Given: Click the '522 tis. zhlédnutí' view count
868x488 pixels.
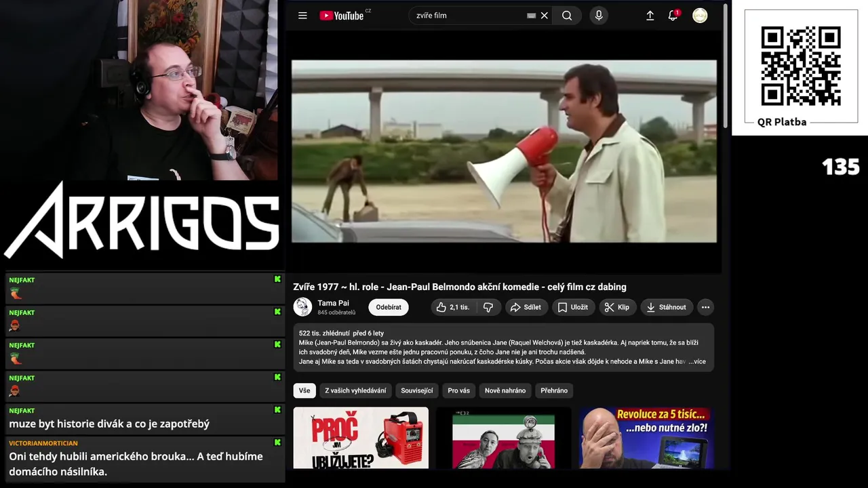Looking at the screenshot, I should point(323,333).
